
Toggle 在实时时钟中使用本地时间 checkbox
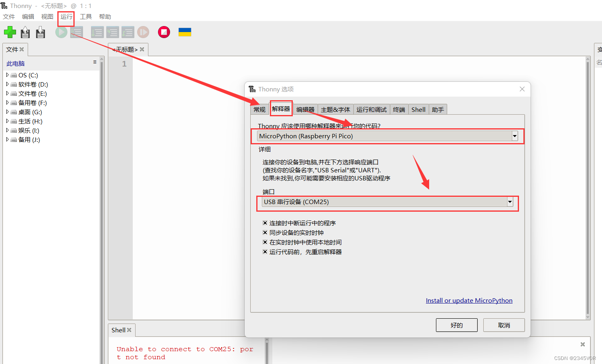(265, 242)
